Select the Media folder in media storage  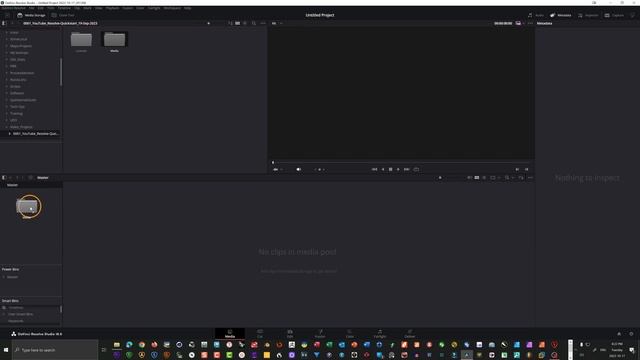[x=114, y=42]
